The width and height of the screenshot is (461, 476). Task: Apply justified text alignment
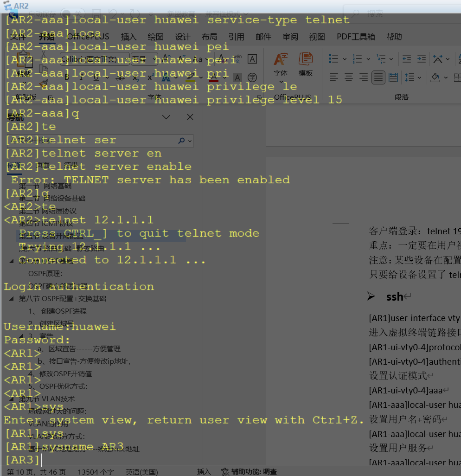378,77
